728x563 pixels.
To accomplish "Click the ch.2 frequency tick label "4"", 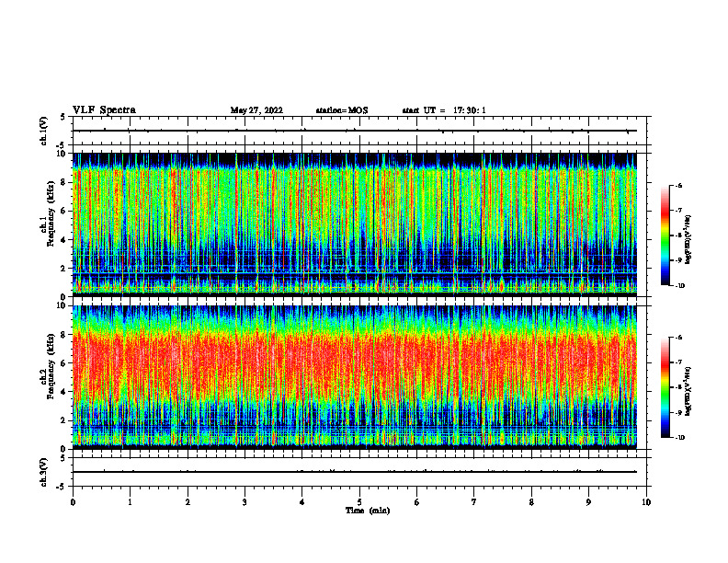I will tap(64, 392).
